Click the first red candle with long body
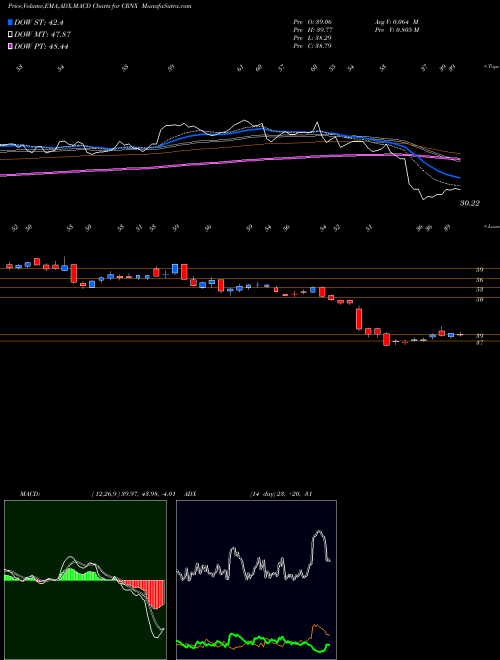This screenshot has height=660, width=500. 74,273
